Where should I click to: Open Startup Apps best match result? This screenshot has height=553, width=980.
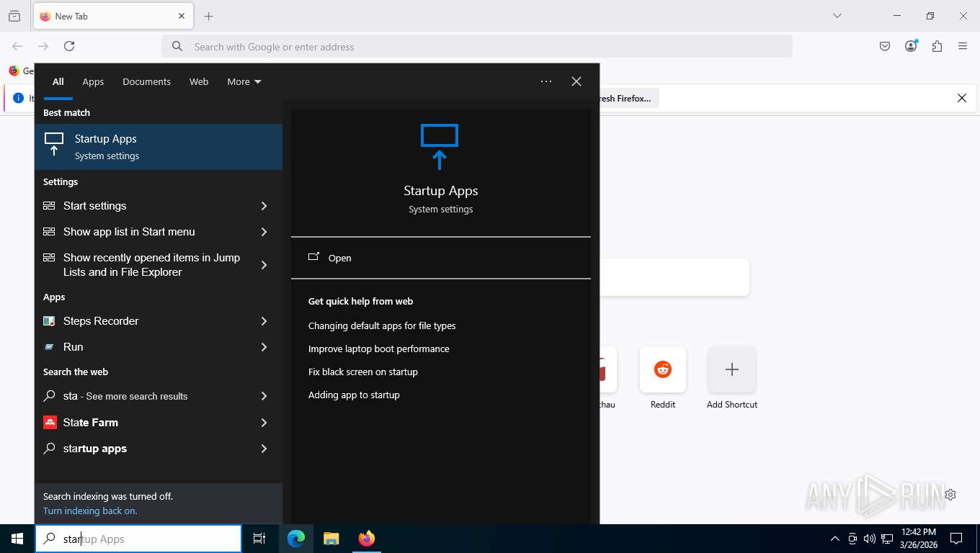[x=159, y=147]
